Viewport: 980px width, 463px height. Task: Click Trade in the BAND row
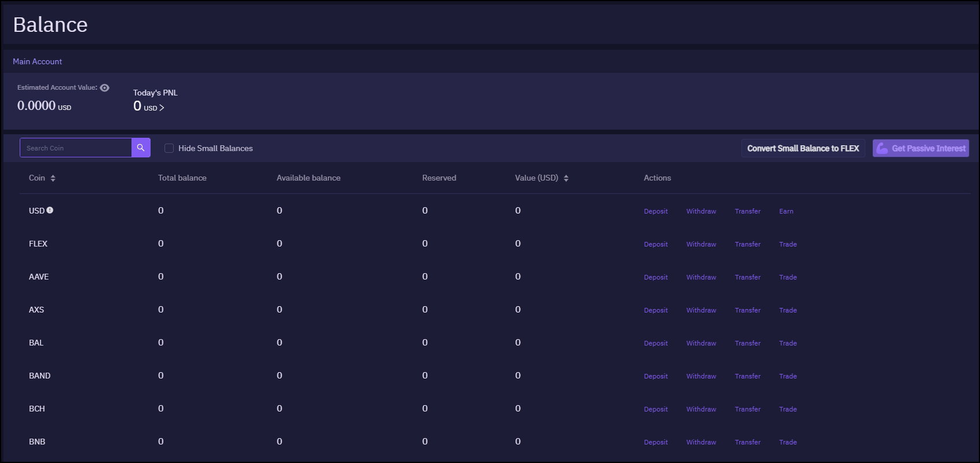(788, 376)
